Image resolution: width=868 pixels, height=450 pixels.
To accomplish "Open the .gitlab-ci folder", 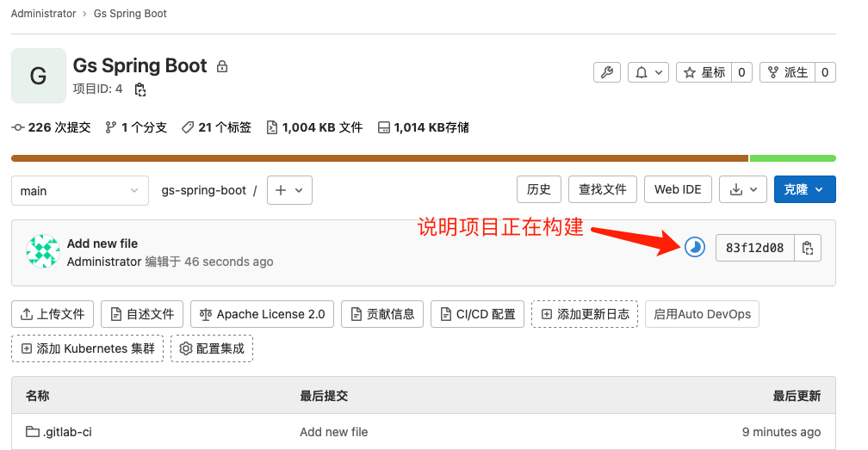I will (59, 432).
